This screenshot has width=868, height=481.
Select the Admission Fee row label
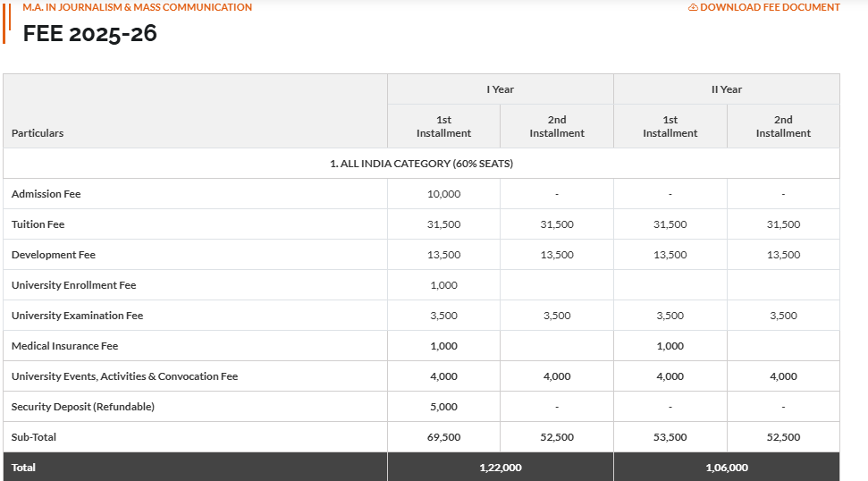46,194
